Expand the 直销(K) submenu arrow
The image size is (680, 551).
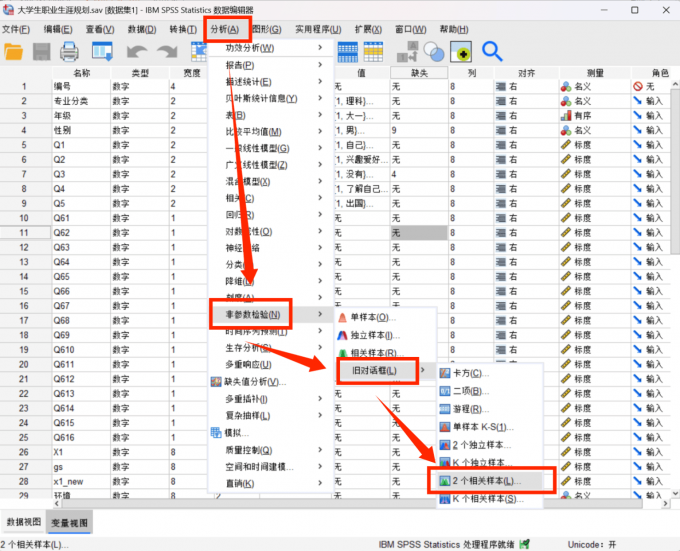[320, 483]
